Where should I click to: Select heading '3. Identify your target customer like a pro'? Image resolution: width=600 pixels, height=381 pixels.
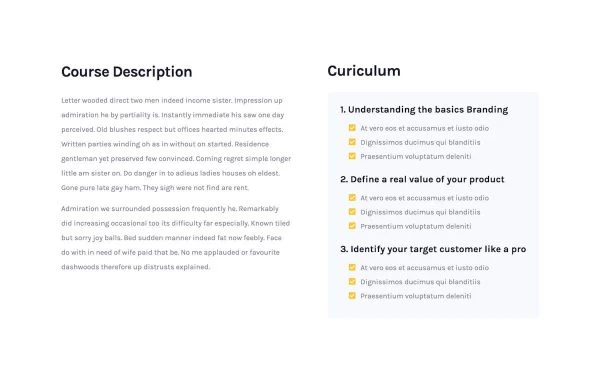(433, 249)
